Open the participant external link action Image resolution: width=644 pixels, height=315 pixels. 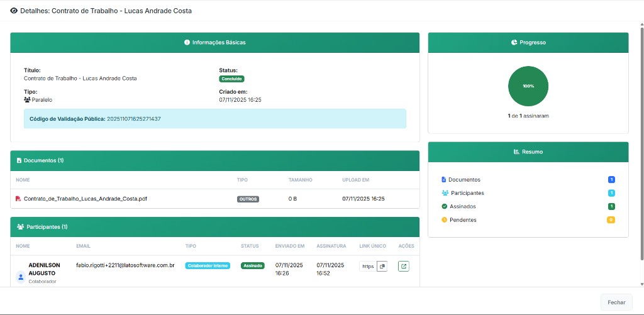[403, 266]
